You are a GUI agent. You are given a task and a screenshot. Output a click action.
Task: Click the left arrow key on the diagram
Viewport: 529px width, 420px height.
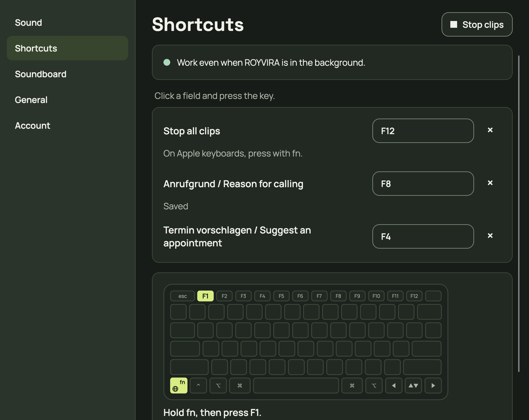pyautogui.click(x=394, y=385)
